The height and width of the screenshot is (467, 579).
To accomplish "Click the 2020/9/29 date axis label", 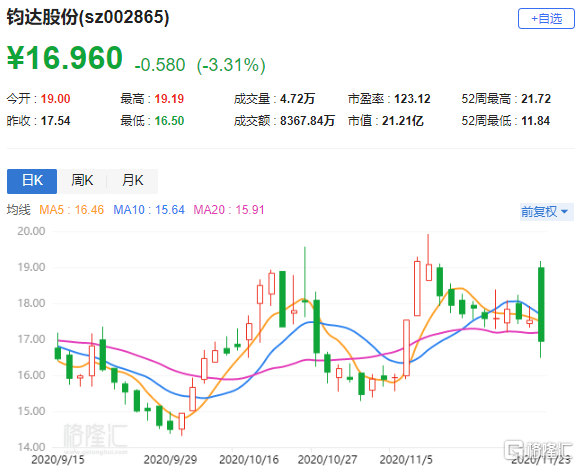I will [x=170, y=460].
